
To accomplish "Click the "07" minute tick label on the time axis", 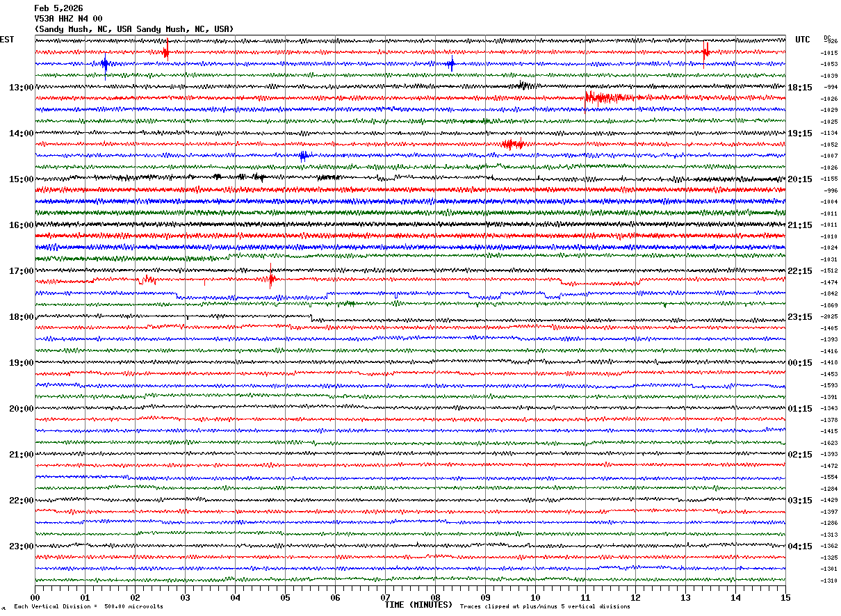I will pos(385,597).
